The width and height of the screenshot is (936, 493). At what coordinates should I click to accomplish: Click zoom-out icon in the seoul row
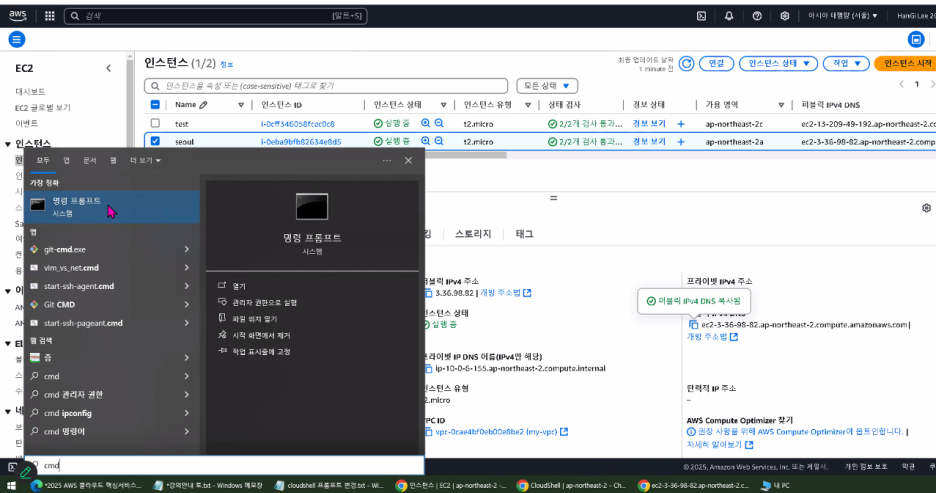[x=439, y=141]
